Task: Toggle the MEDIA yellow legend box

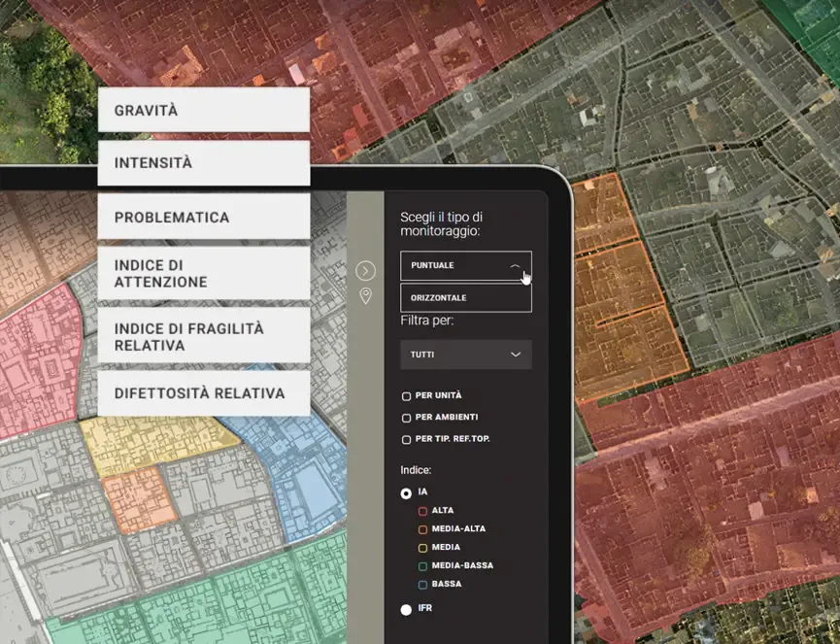Action: pos(422,548)
